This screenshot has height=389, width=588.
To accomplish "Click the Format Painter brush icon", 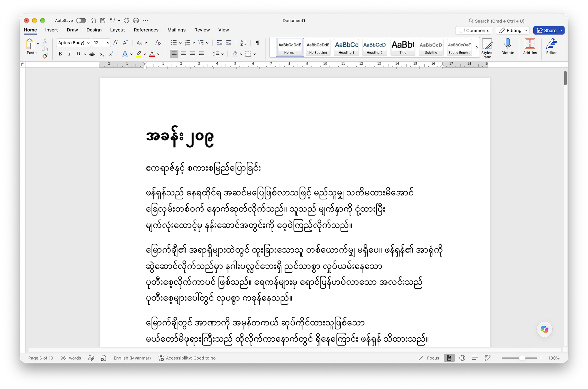I will tap(45, 56).
